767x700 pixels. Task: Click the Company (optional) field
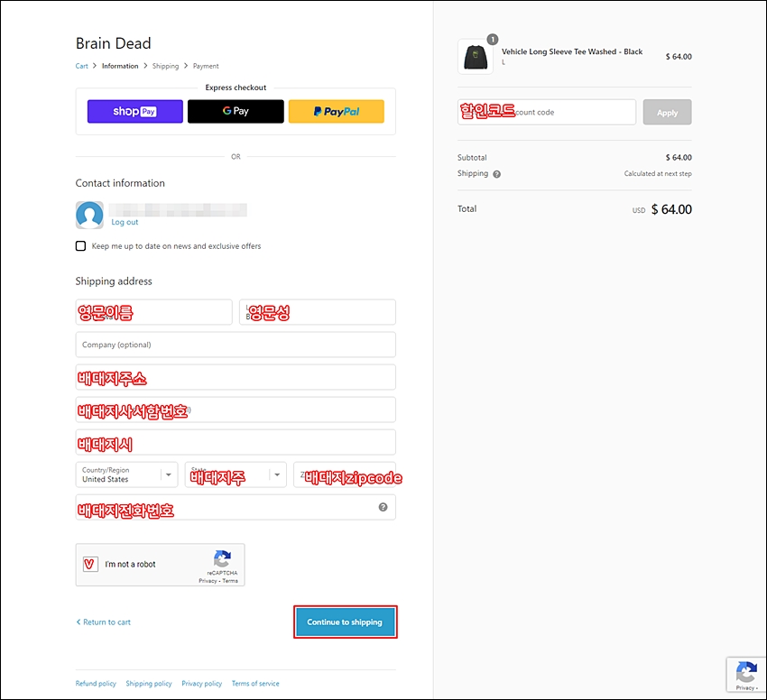click(236, 345)
